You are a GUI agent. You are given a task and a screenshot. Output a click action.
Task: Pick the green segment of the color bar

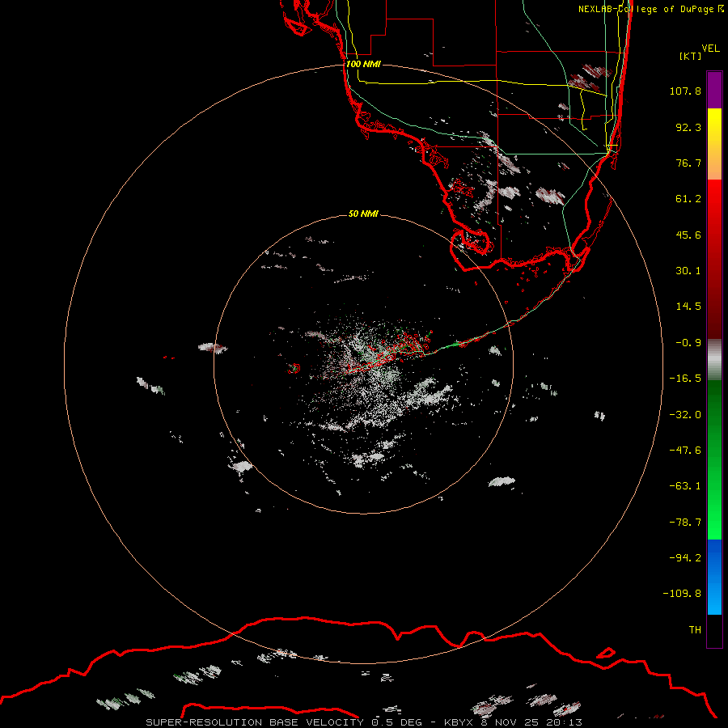(x=714, y=459)
